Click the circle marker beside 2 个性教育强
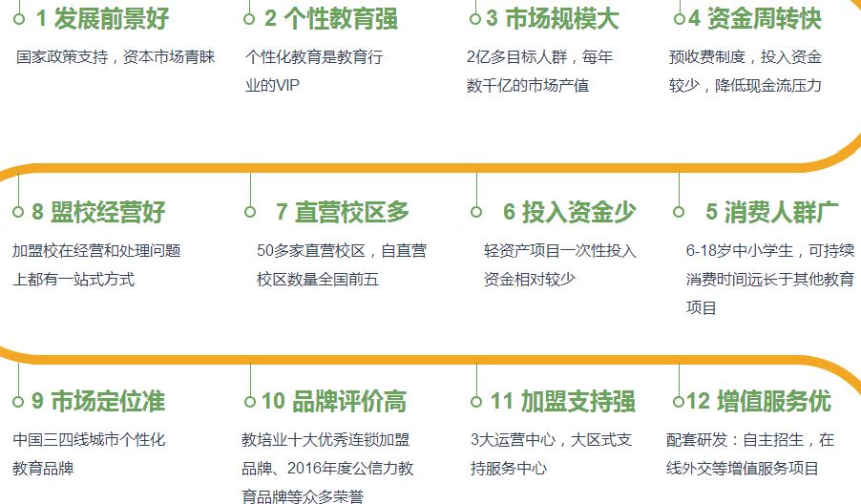 point(249,19)
